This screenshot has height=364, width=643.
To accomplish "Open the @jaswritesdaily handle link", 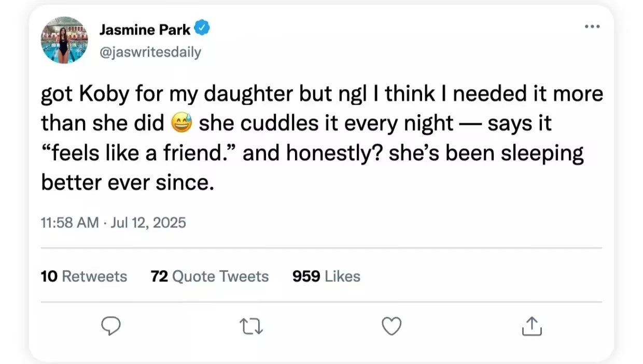I will 150,52.
